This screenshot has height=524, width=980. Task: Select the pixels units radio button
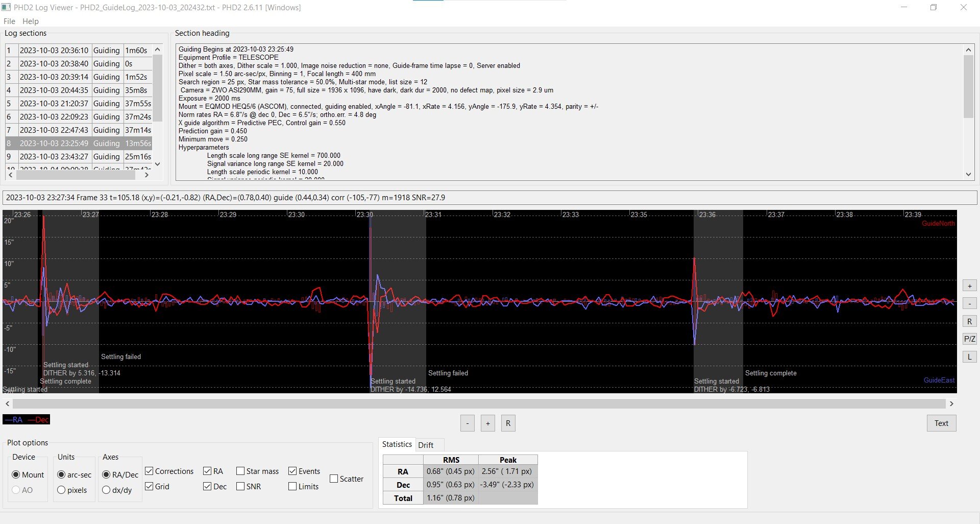[x=61, y=490]
